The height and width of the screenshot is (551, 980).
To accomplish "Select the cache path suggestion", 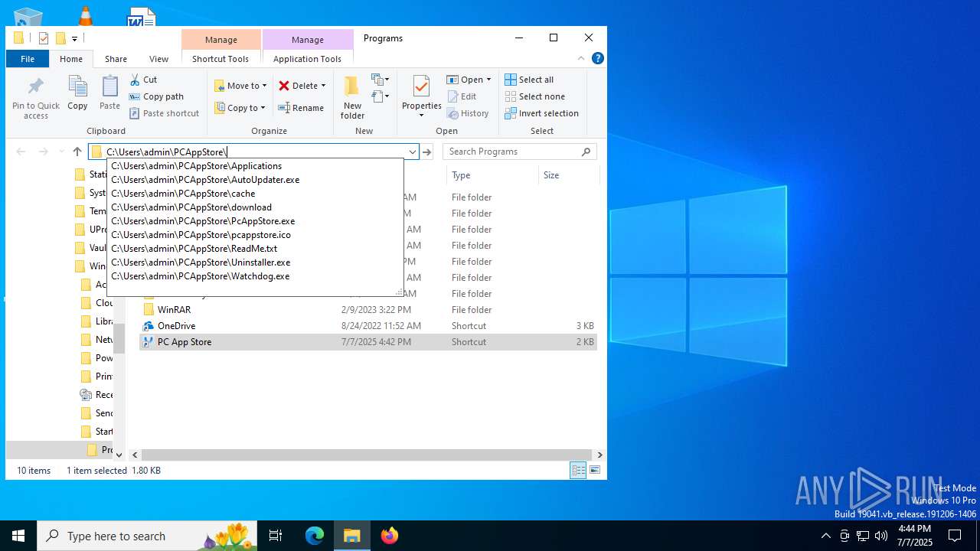I will point(255,194).
